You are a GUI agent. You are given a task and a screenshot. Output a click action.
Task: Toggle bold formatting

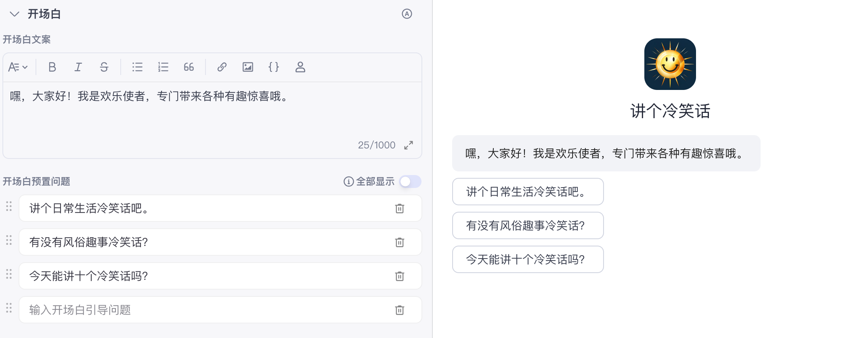click(x=52, y=67)
